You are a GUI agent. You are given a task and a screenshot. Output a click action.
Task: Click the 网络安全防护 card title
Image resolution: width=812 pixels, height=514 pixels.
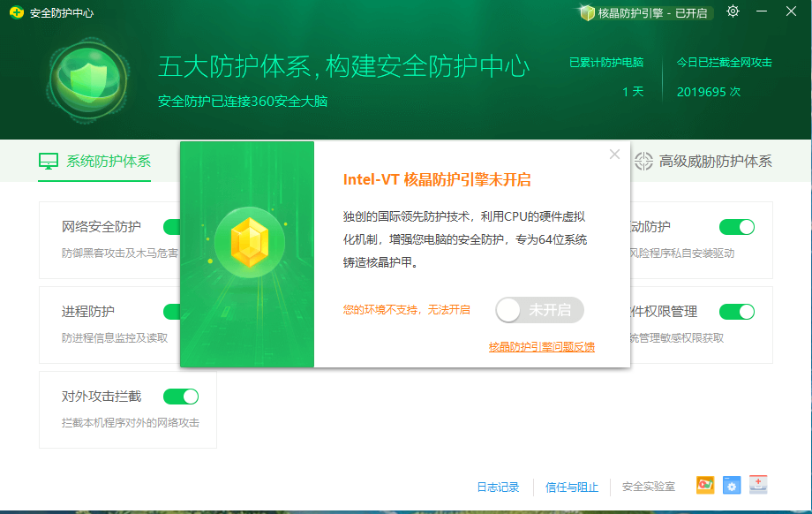pos(101,226)
